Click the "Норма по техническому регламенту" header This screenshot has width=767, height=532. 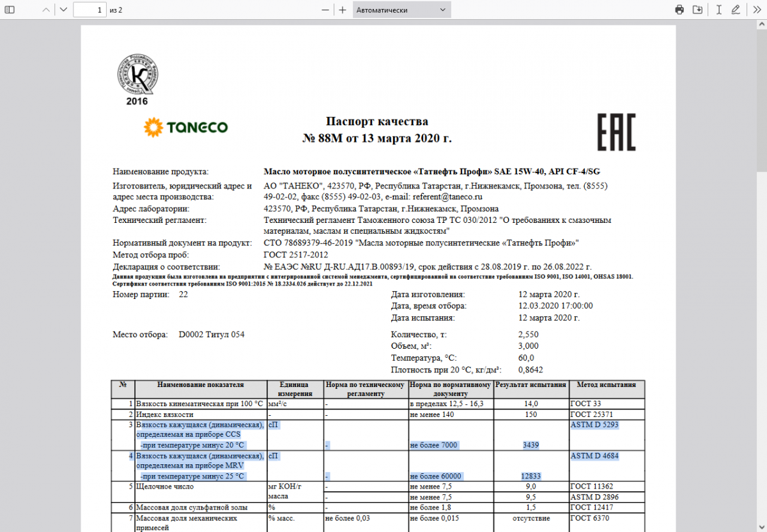click(x=365, y=389)
